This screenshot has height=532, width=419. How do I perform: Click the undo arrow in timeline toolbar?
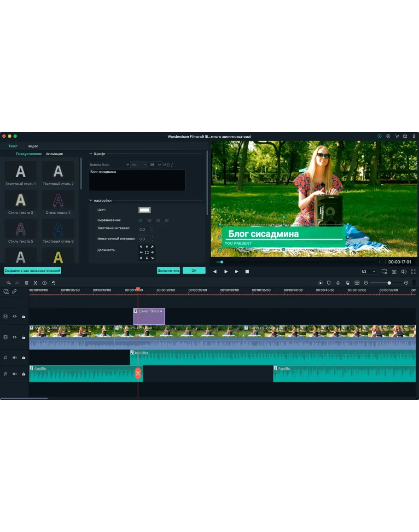(8, 283)
